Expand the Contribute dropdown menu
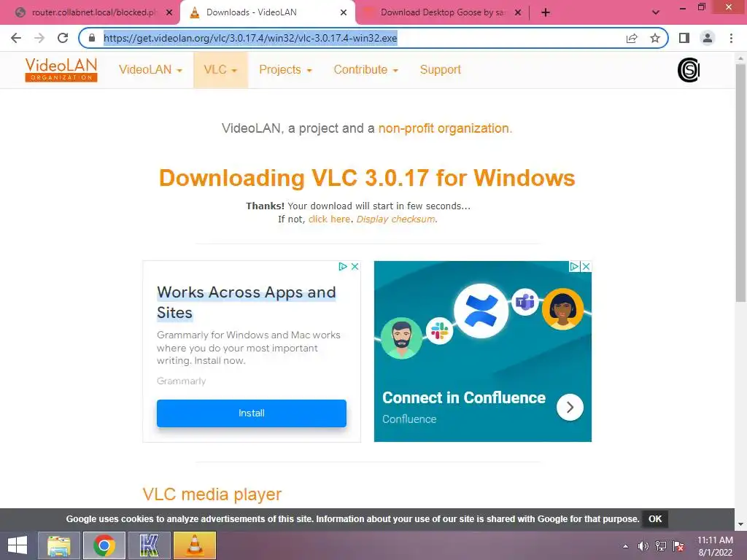747x560 pixels. pos(366,70)
